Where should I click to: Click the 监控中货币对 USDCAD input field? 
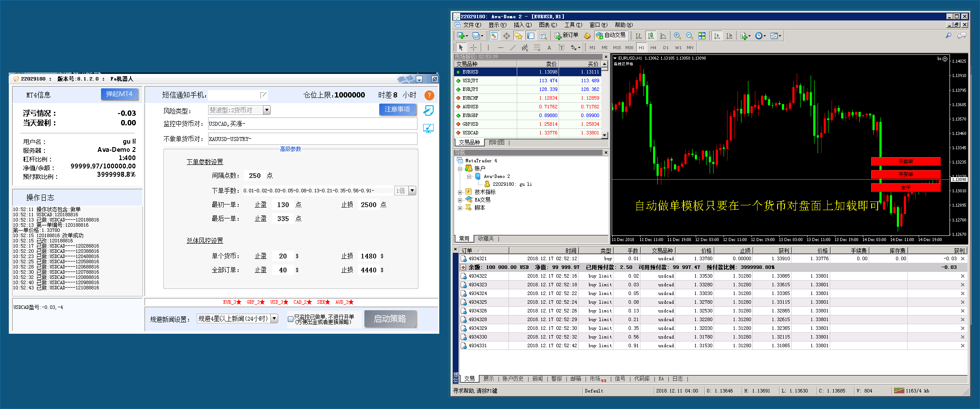tap(313, 124)
